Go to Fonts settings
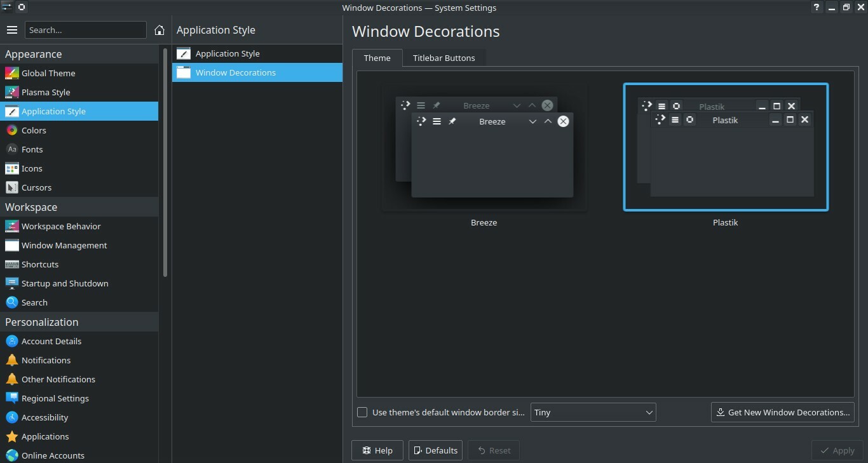The image size is (868, 463). point(32,149)
